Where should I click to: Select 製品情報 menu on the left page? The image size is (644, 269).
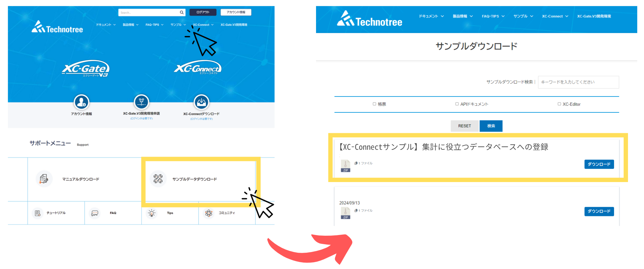130,25
